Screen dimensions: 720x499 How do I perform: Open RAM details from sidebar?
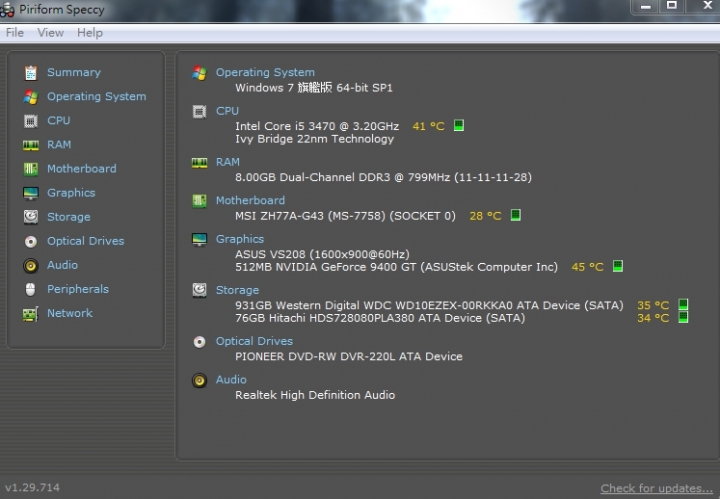point(59,145)
